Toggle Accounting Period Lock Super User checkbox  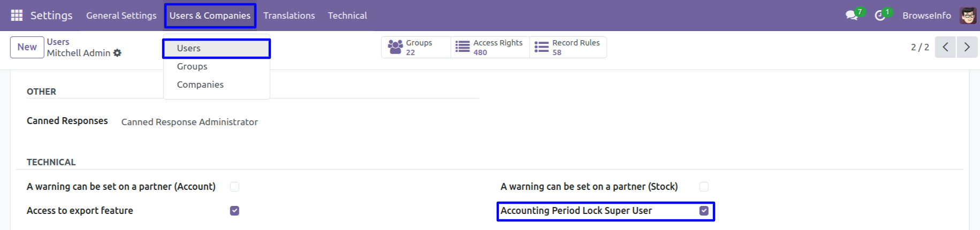704,211
